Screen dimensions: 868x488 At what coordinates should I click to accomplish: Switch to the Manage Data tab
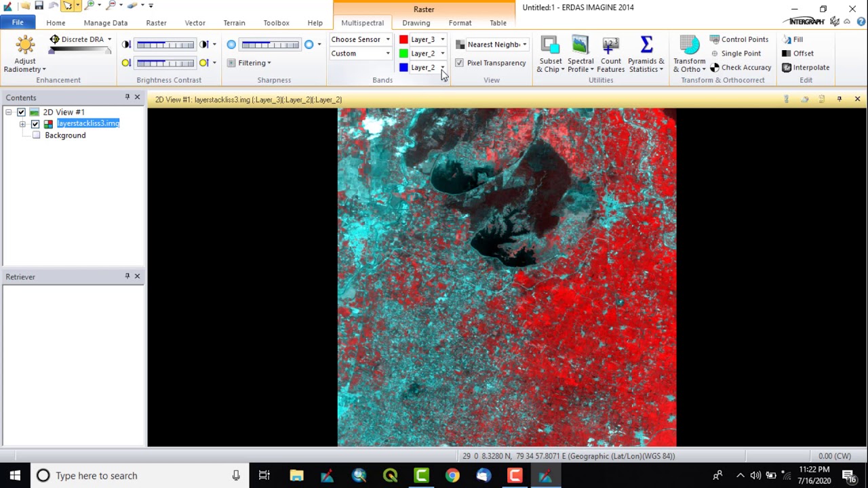(x=106, y=23)
